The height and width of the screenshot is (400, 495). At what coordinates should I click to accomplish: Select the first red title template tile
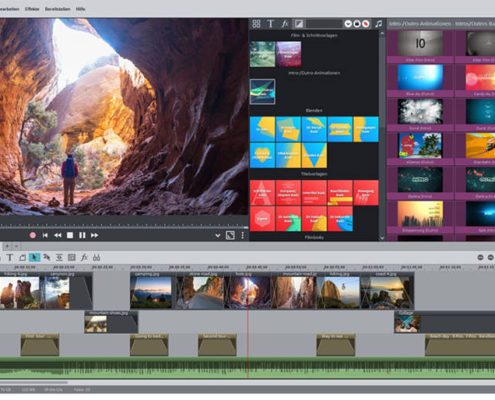262,193
